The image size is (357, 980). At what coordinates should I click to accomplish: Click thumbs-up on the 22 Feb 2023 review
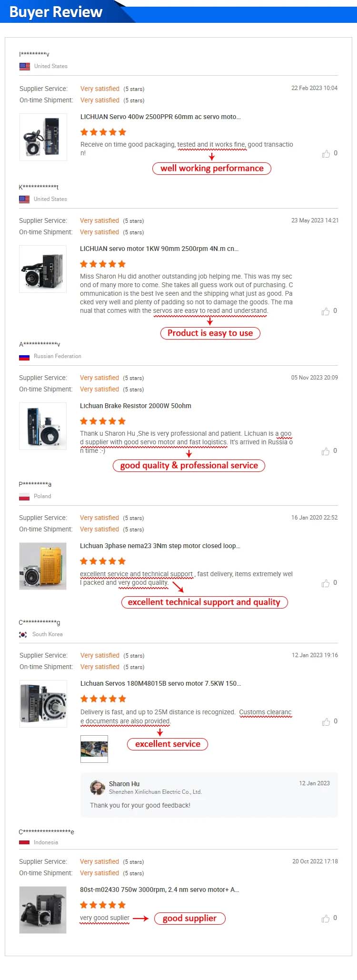(x=326, y=154)
